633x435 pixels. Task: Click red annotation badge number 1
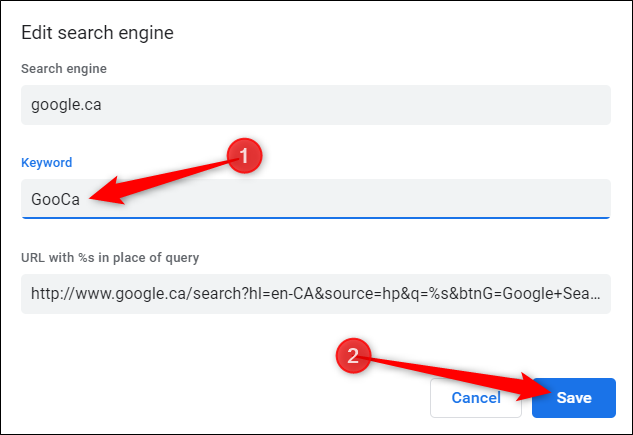coord(245,154)
